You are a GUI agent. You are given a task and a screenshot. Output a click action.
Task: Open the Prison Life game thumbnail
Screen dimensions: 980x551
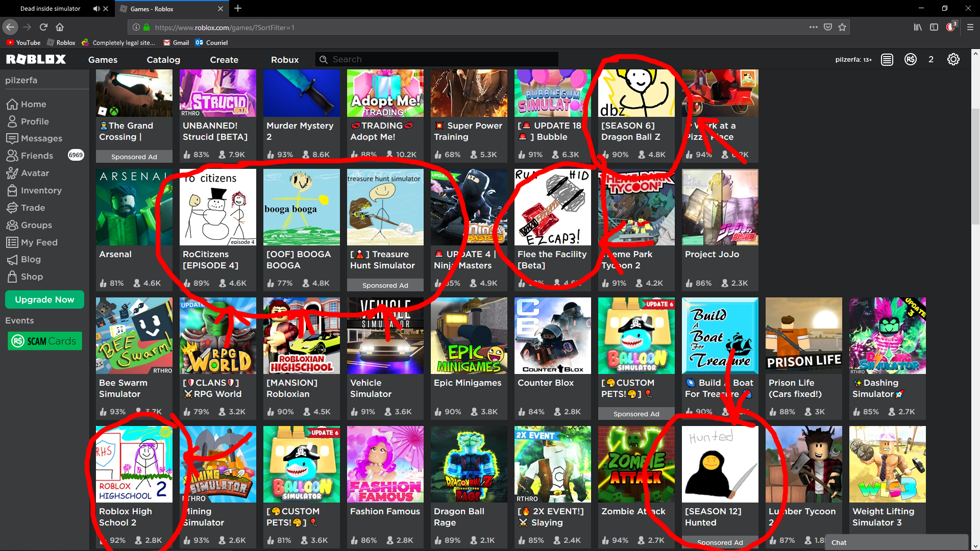pos(804,336)
